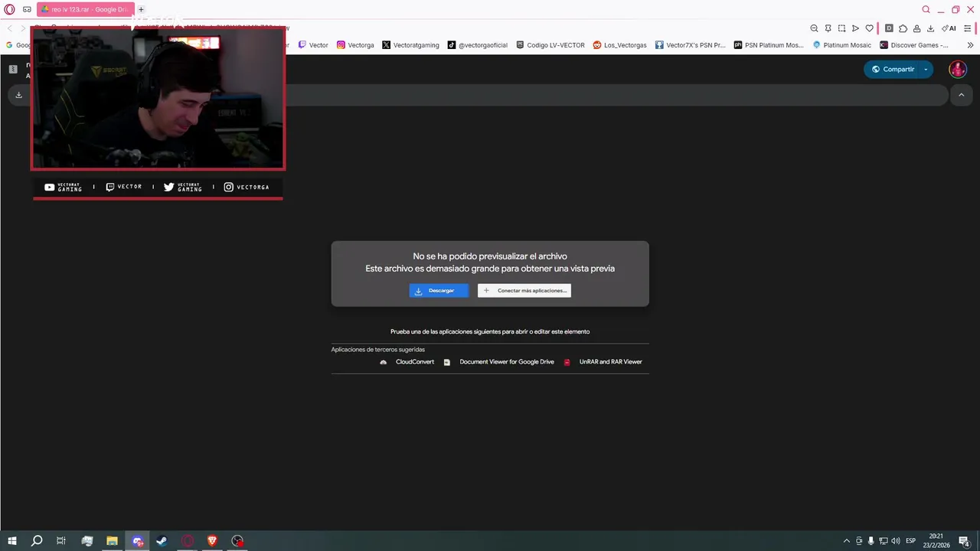Open the 'Vector7X's PSN Pr...' bookmark

click(x=691, y=45)
